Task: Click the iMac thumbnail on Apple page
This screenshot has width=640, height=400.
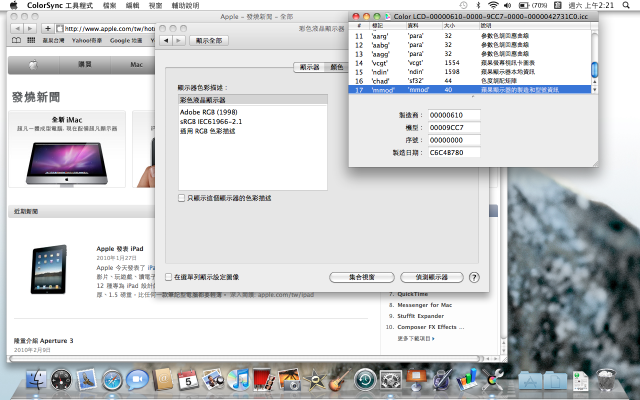Action: [67, 163]
